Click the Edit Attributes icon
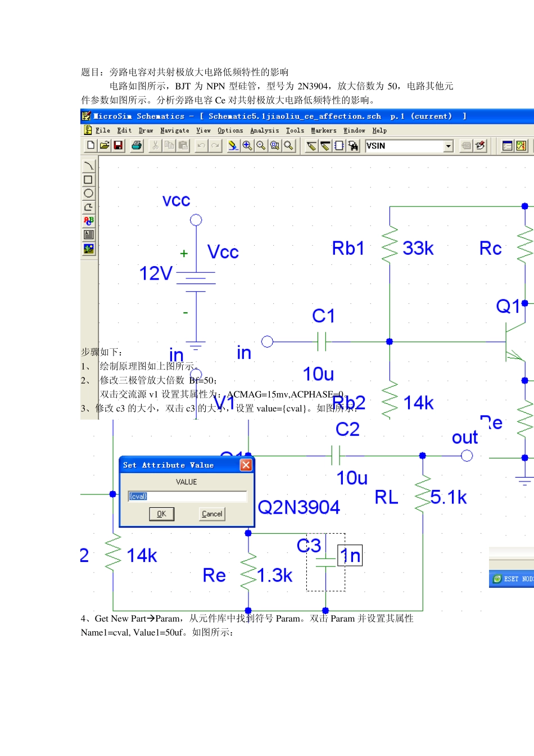The image size is (534, 756). [x=466, y=146]
